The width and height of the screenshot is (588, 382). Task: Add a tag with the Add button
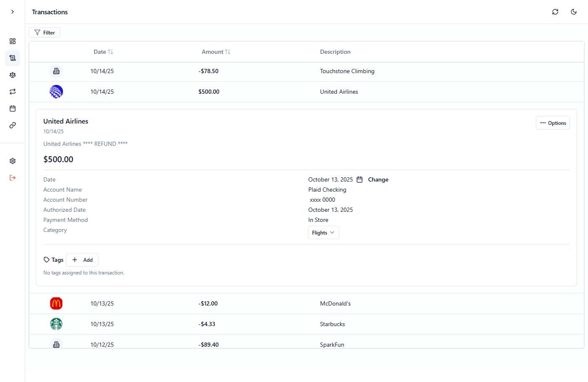(x=82, y=260)
